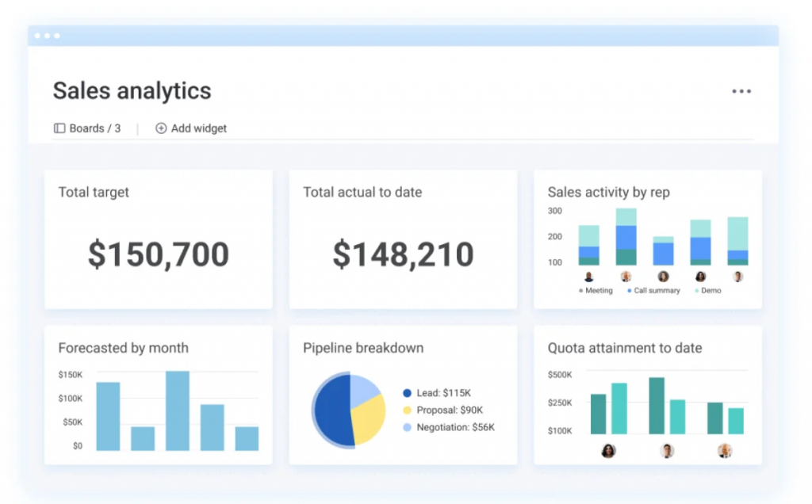Viewport: 812px width, 504px height.
Task: Click last avatar under Quota attainment chart
Action: click(725, 451)
